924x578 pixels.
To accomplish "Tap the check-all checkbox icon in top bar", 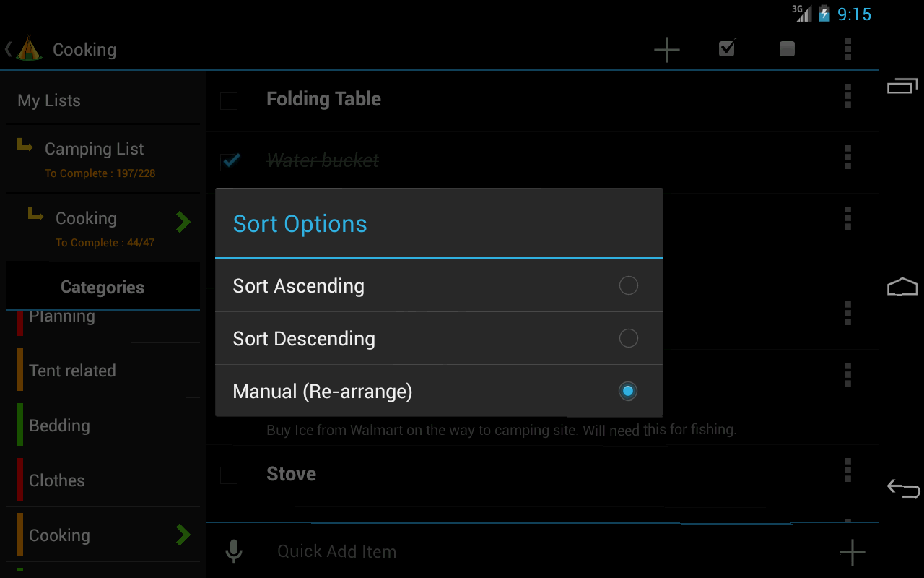I will pos(727,48).
